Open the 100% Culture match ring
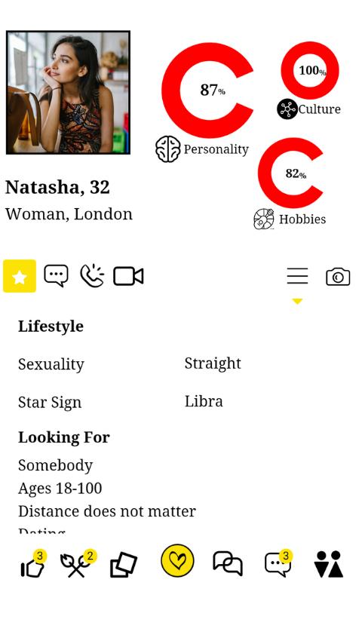The image size is (362, 644). pyautogui.click(x=310, y=70)
